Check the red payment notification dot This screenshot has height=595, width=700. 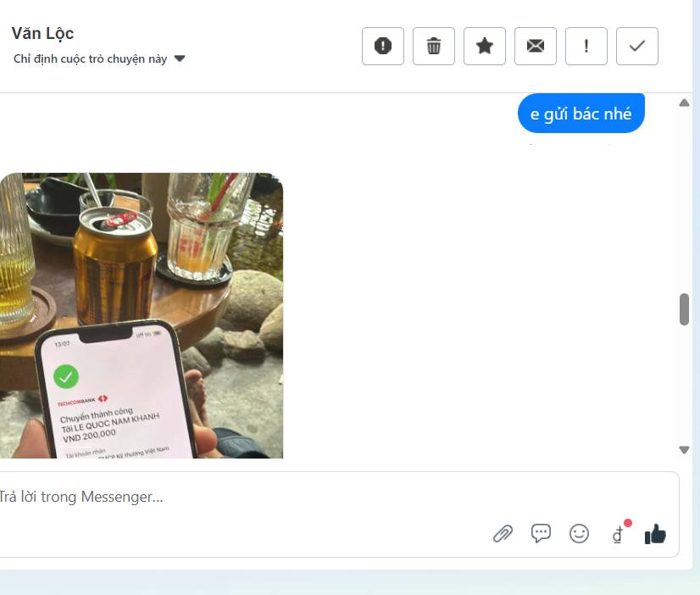click(627, 523)
